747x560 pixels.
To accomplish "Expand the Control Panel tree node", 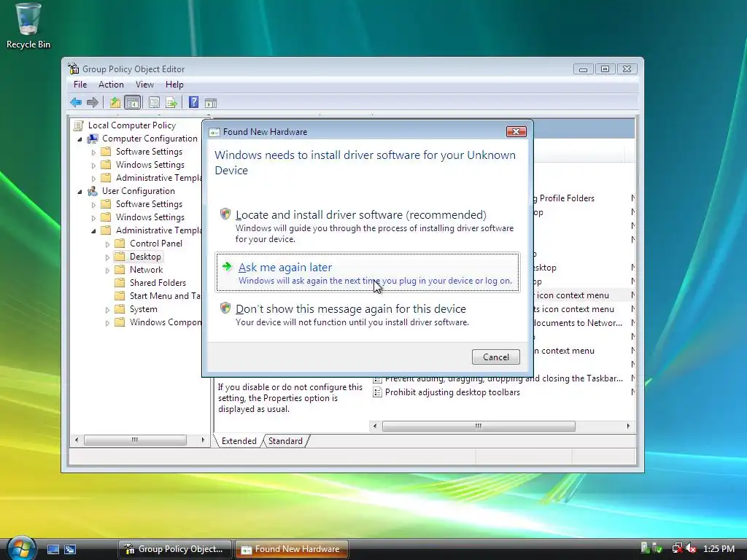I will point(107,244).
